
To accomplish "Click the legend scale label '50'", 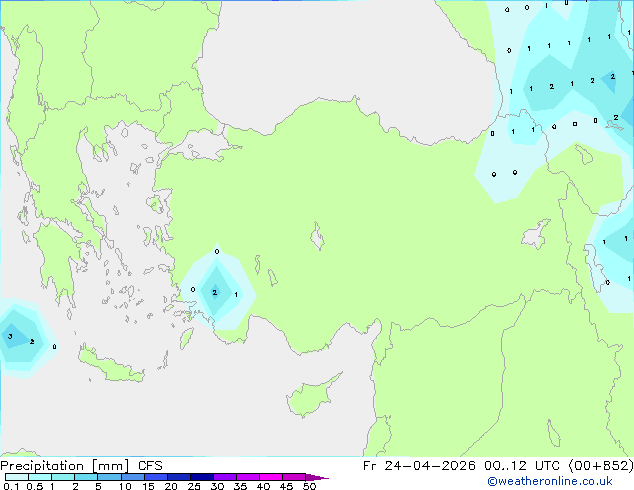I will click(x=309, y=486).
